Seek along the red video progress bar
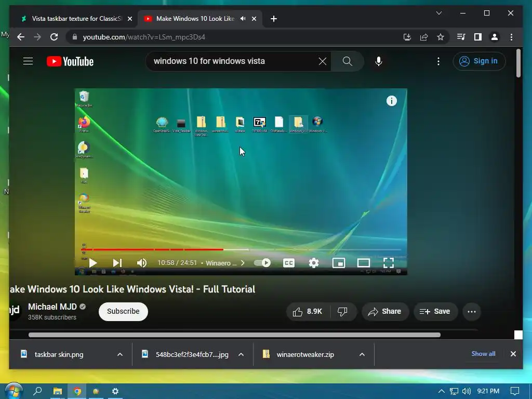This screenshot has width=532, height=399. (x=241, y=249)
